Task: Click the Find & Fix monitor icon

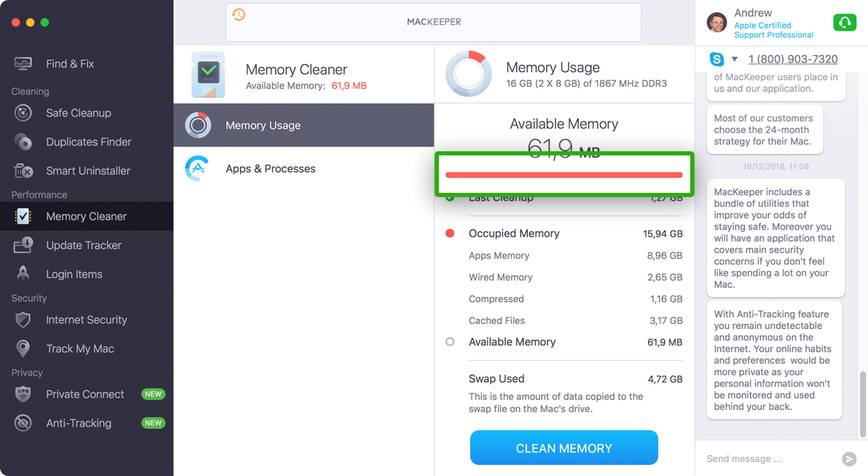Action: (23, 64)
